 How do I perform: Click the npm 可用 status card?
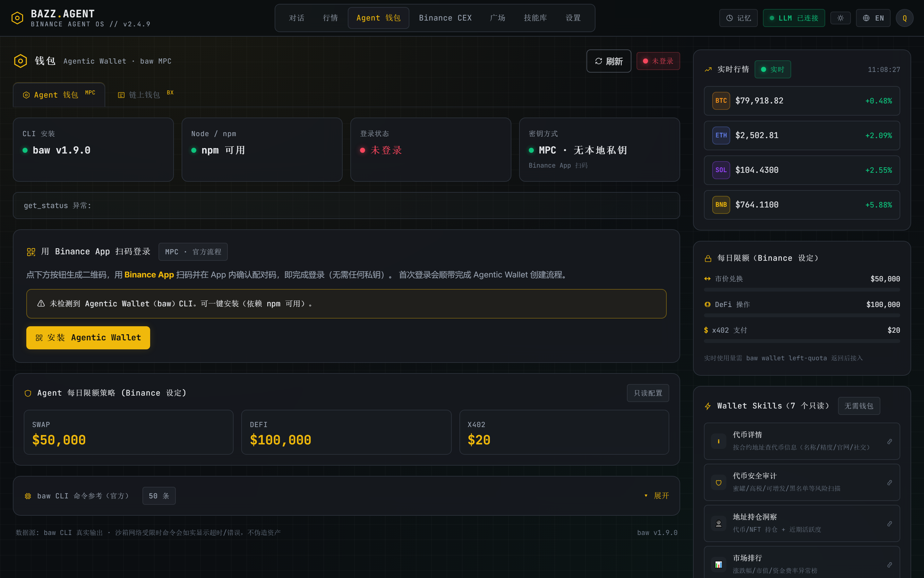pos(262,149)
